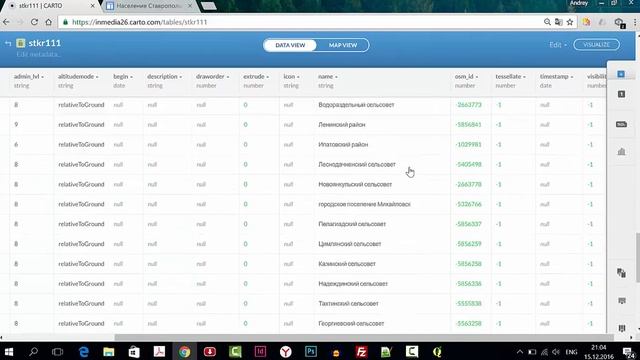Click the translate page icon

point(558,22)
